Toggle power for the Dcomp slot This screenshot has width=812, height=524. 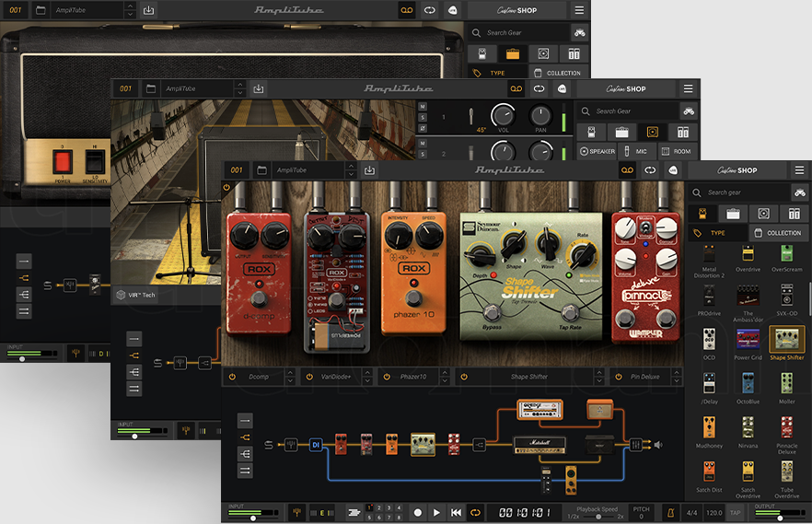[x=232, y=377]
